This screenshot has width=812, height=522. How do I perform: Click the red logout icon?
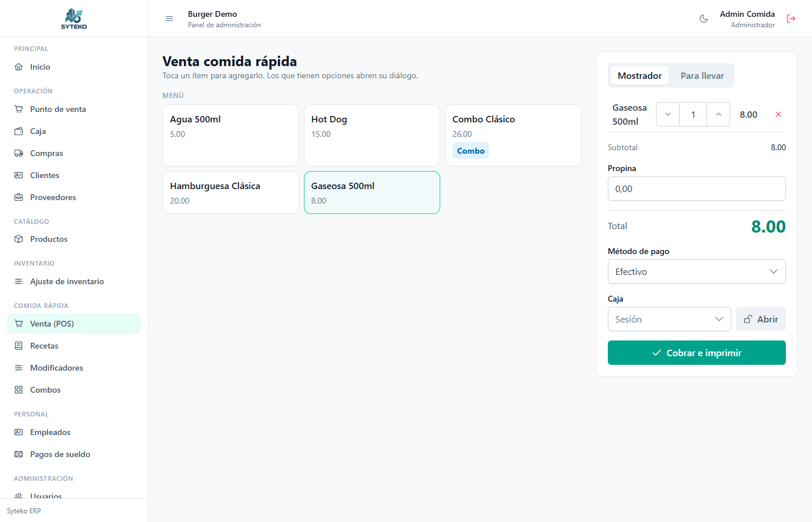[791, 19]
